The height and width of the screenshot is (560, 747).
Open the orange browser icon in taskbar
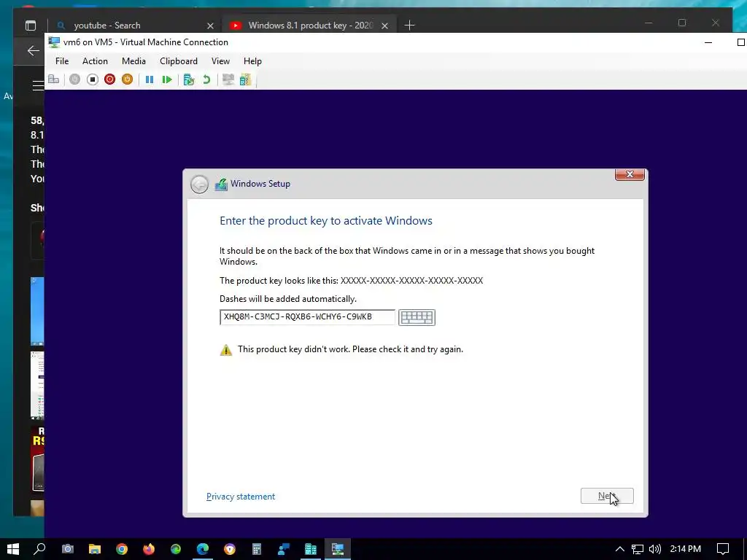point(230,549)
